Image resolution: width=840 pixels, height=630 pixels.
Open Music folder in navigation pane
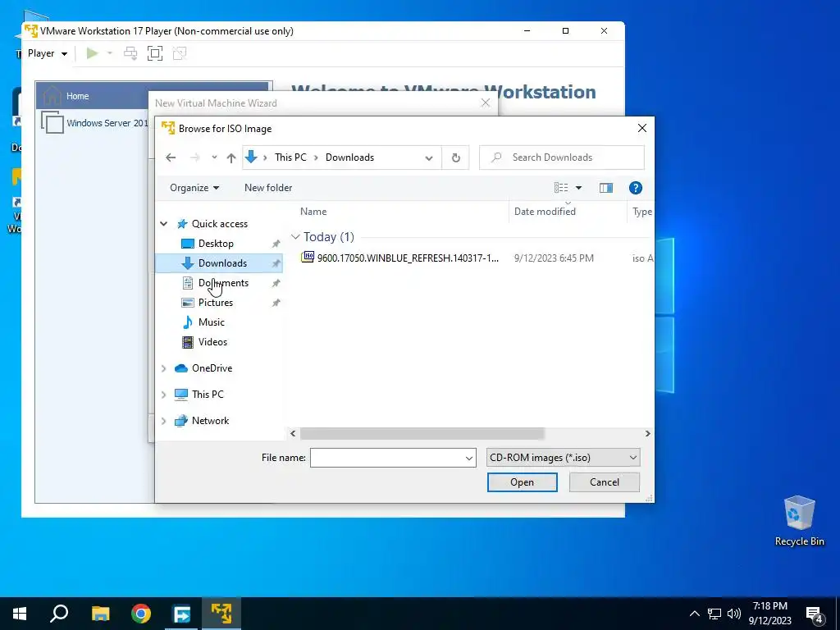tap(211, 322)
